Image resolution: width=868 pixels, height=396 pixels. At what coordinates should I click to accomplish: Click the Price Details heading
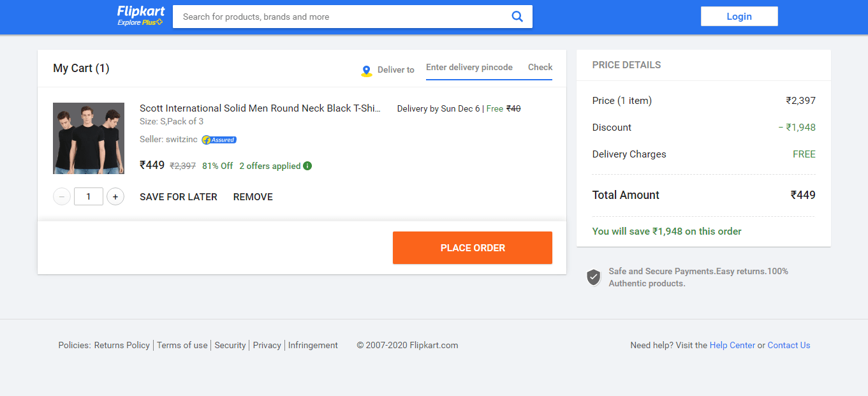pyautogui.click(x=626, y=65)
